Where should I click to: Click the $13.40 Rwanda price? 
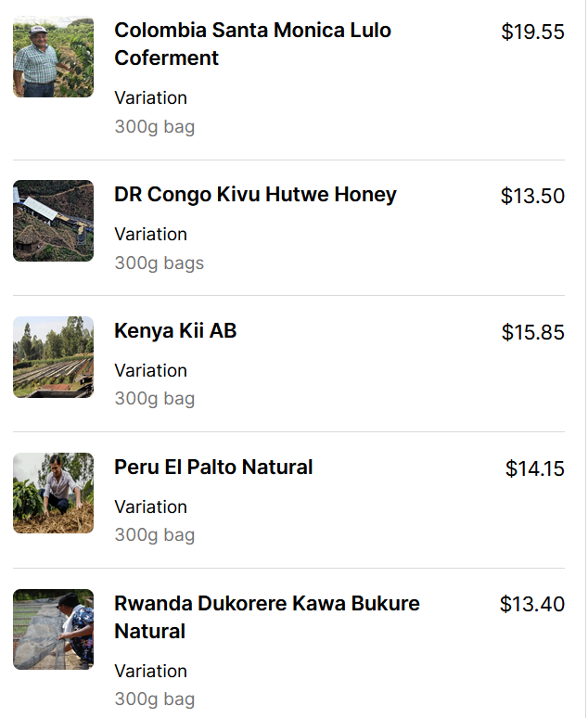pos(531,605)
